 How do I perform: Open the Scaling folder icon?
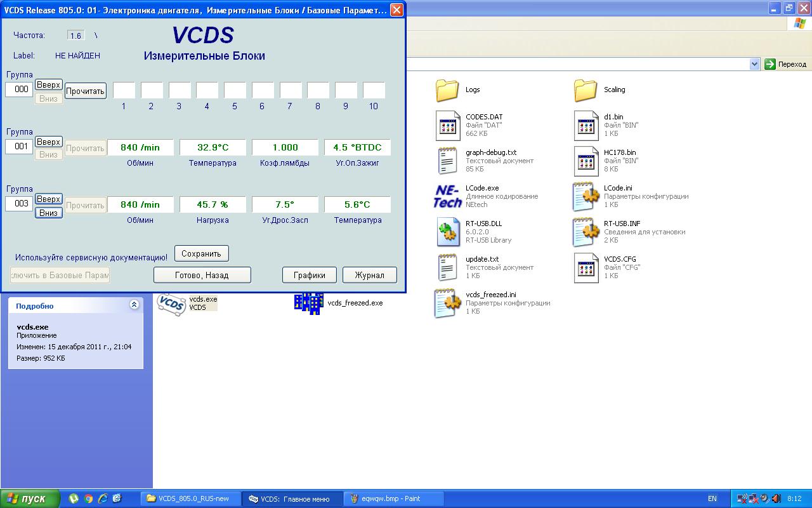(586, 90)
